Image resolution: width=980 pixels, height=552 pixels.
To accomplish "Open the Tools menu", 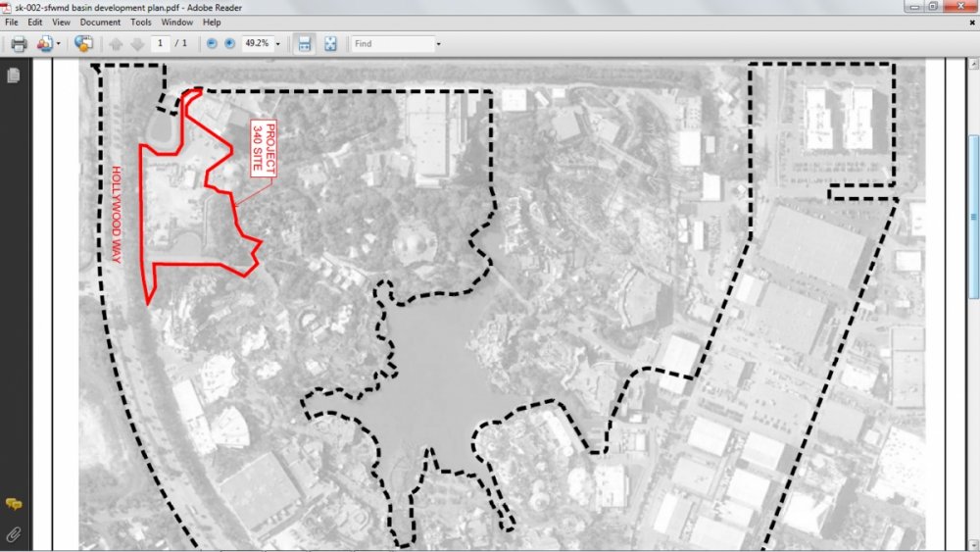I will coord(141,22).
